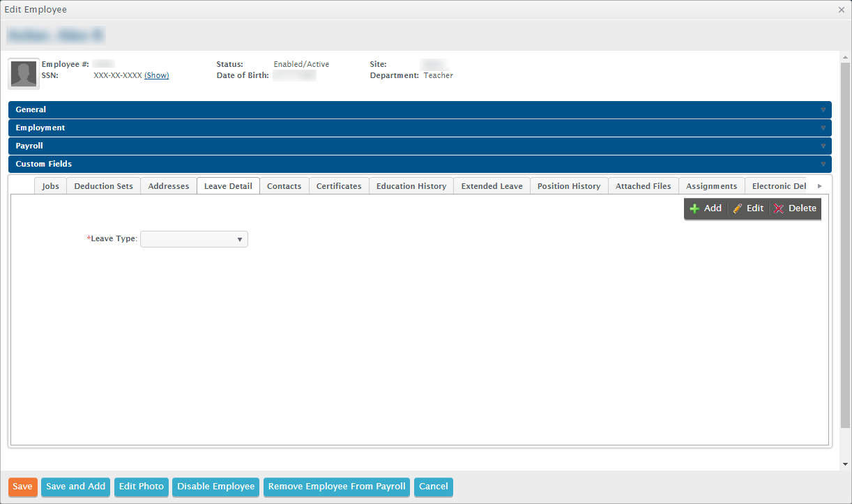Screen dimensions: 852x504
Task: Open the Position History tab
Action: click(x=568, y=185)
